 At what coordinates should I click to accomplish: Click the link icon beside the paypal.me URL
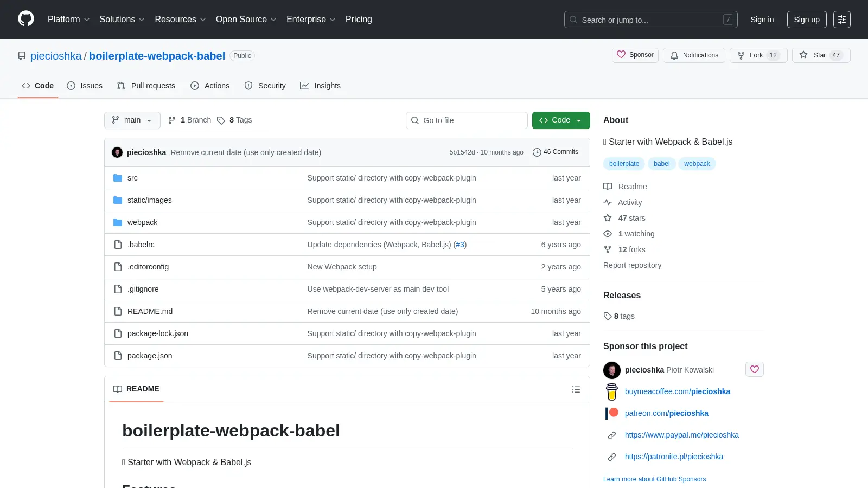point(612,435)
